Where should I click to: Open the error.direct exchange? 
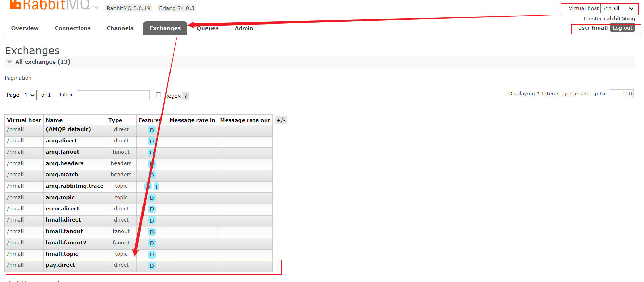63,209
